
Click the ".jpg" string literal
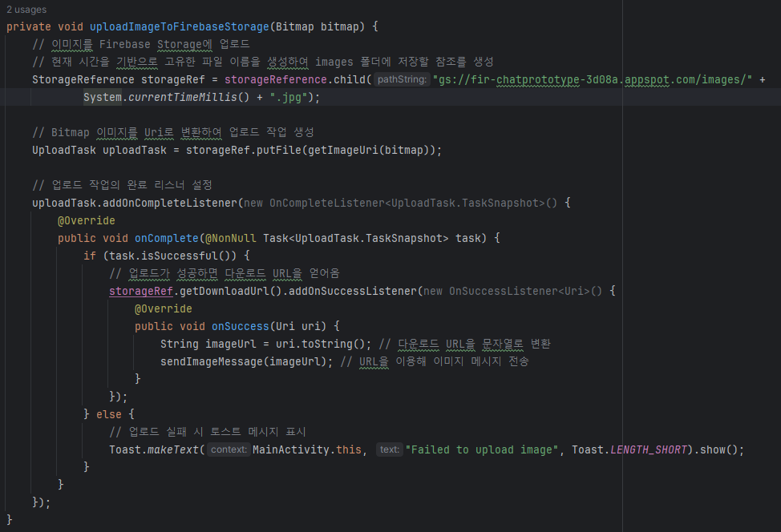(289, 97)
